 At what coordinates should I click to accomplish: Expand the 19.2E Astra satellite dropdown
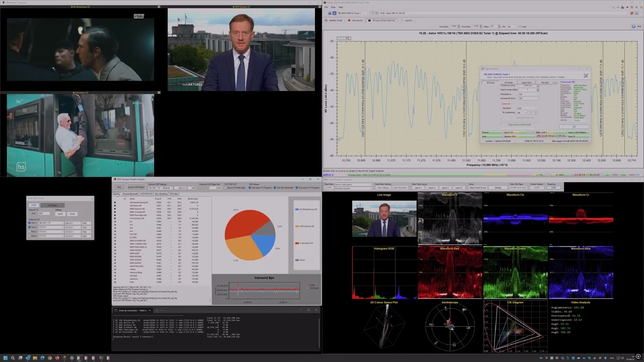coord(504,13)
